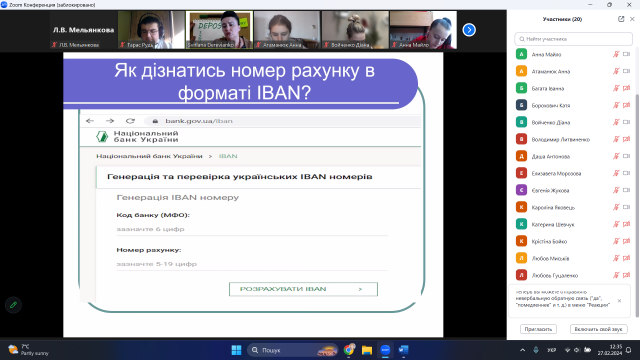Focus the Найти участника search field
The width and height of the screenshot is (640, 360).
(x=573, y=39)
